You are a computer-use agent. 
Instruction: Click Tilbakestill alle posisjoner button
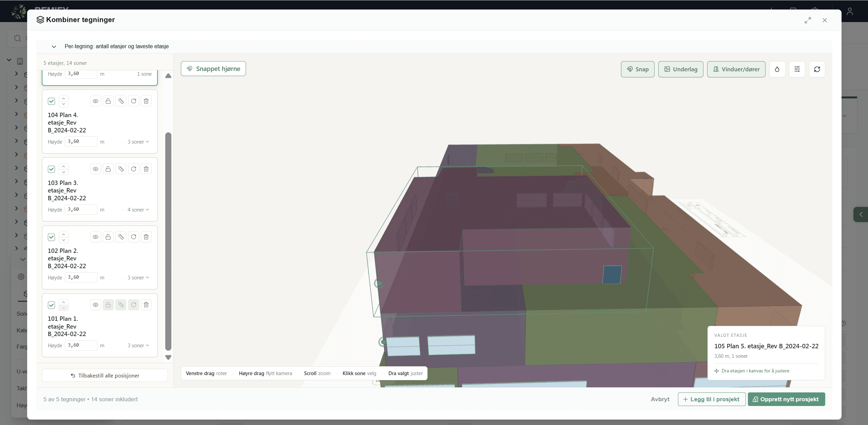tap(105, 375)
